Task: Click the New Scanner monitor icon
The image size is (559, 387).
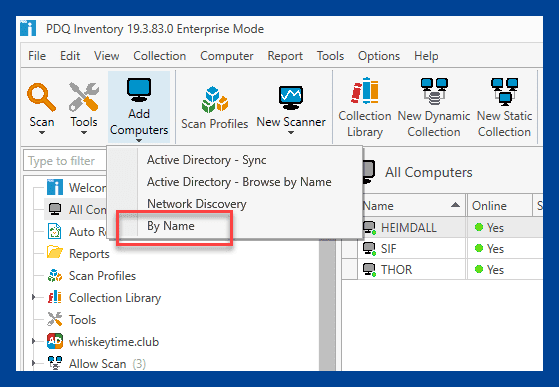Action: [291, 98]
